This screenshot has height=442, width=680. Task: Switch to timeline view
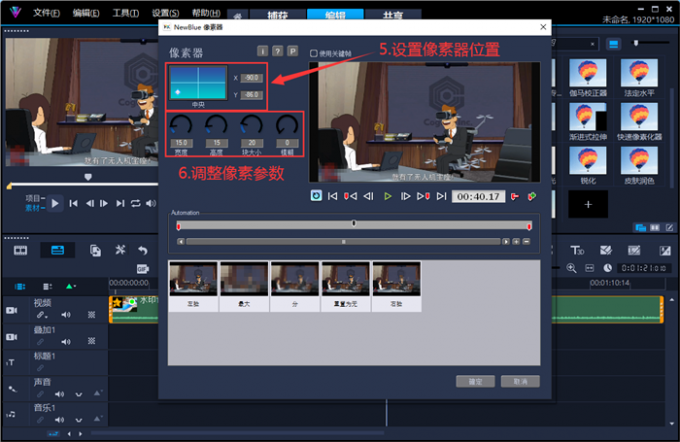point(57,250)
